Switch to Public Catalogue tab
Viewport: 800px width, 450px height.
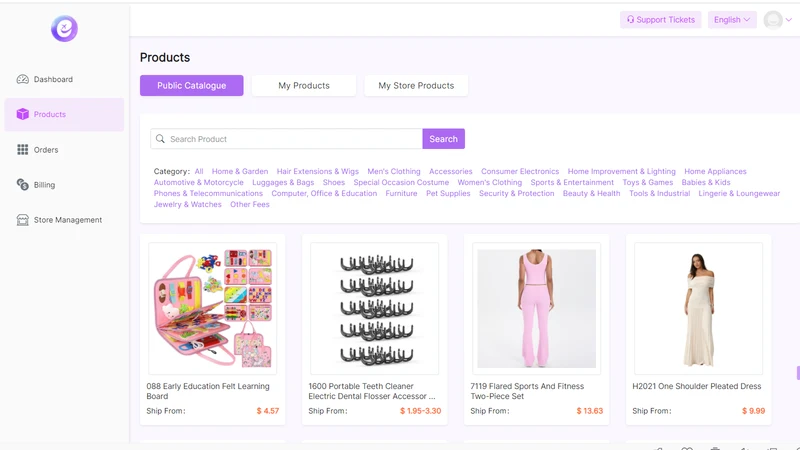(191, 86)
